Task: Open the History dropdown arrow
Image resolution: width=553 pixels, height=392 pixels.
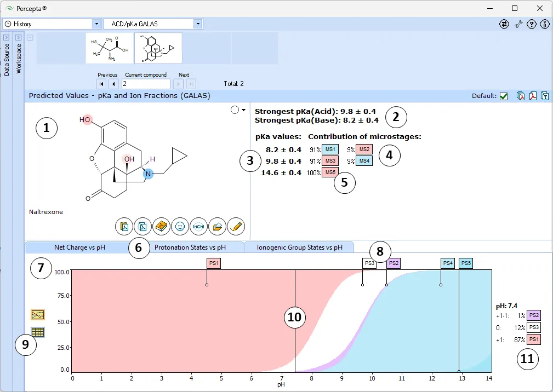Action: [96, 24]
